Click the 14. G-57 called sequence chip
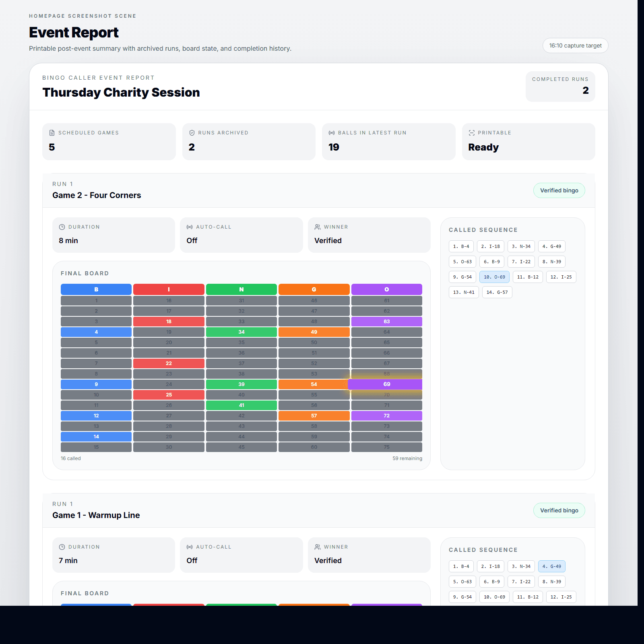 [497, 292]
